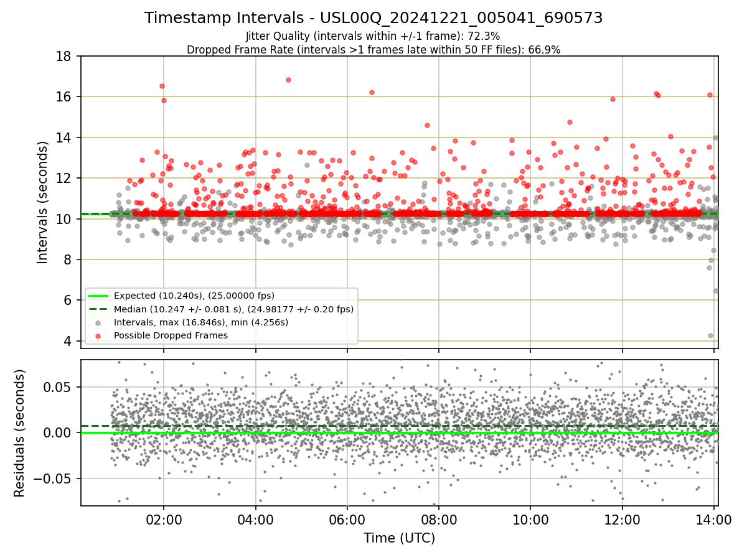The image size is (747, 560).
Task: Click the "02:00" x-axis tick label
Action: tap(164, 519)
